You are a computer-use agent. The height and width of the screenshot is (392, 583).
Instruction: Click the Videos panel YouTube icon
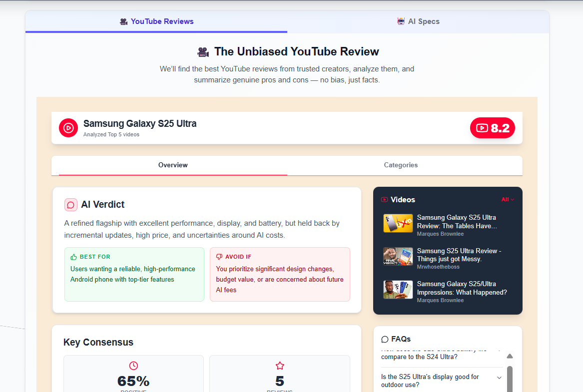(x=385, y=200)
